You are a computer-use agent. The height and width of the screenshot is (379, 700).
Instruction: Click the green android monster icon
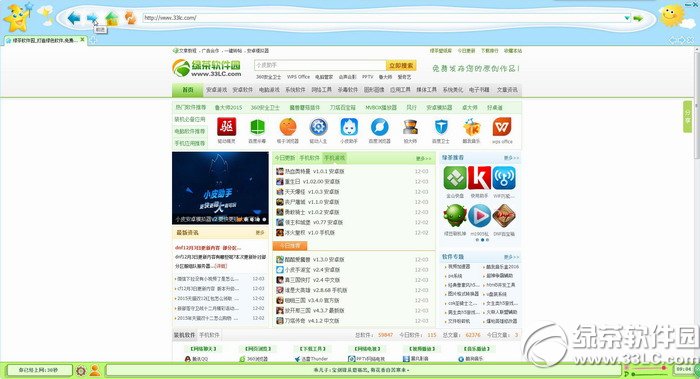coord(455,216)
